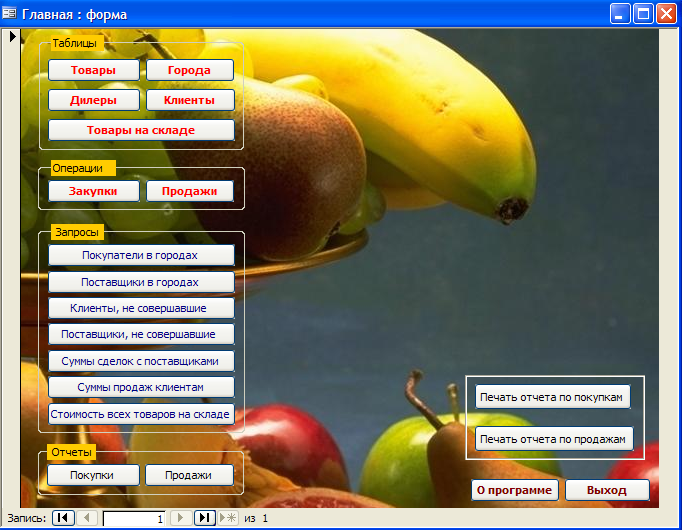682x530 pixels.
Task: Open the Покупки report
Action: coord(93,475)
